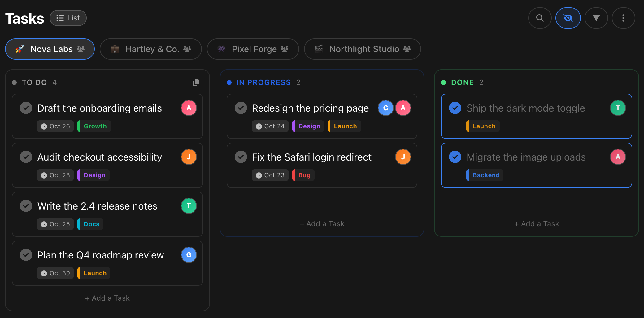
Task: Click avatar G on Plan the Q4 roadmap review
Action: pyautogui.click(x=189, y=255)
